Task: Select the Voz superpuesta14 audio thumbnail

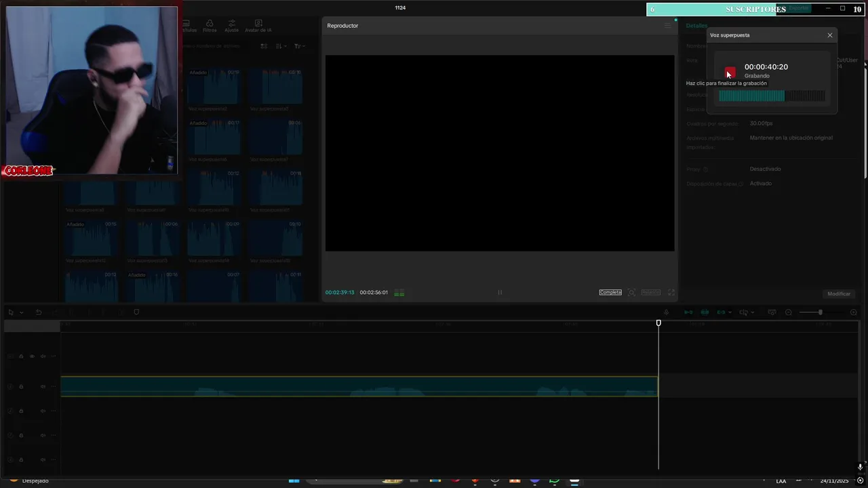Action: [214, 239]
